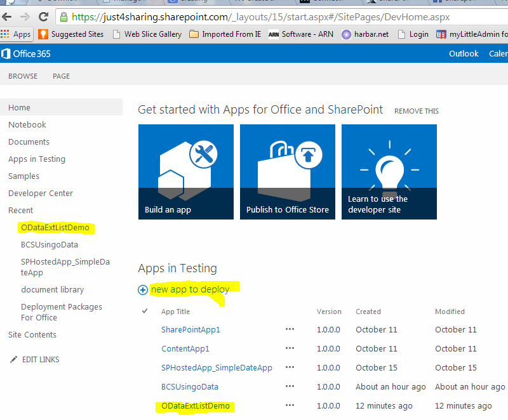Open Developer Center in the left navigation
The height and width of the screenshot is (420, 508).
[x=41, y=193]
